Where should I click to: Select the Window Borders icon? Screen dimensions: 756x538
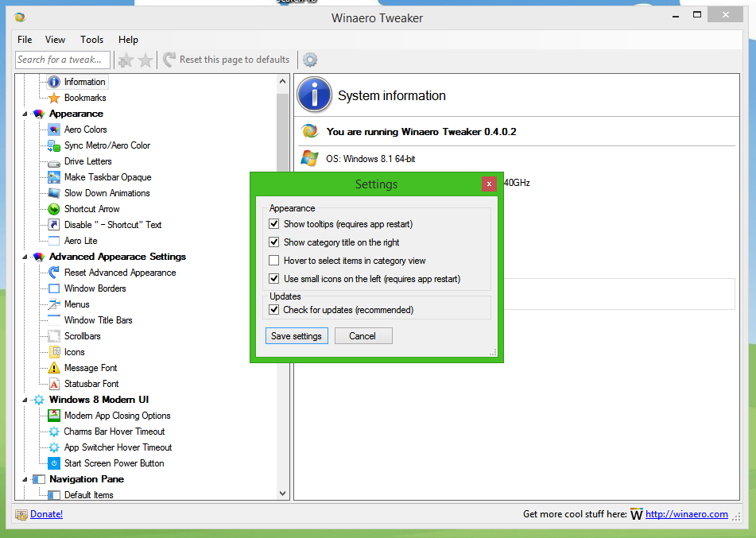pos(54,288)
